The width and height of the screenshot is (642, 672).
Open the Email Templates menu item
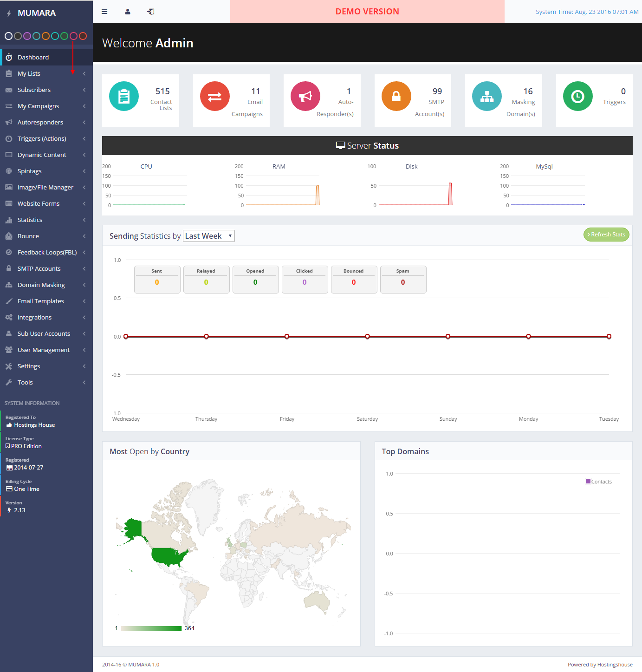coord(41,301)
